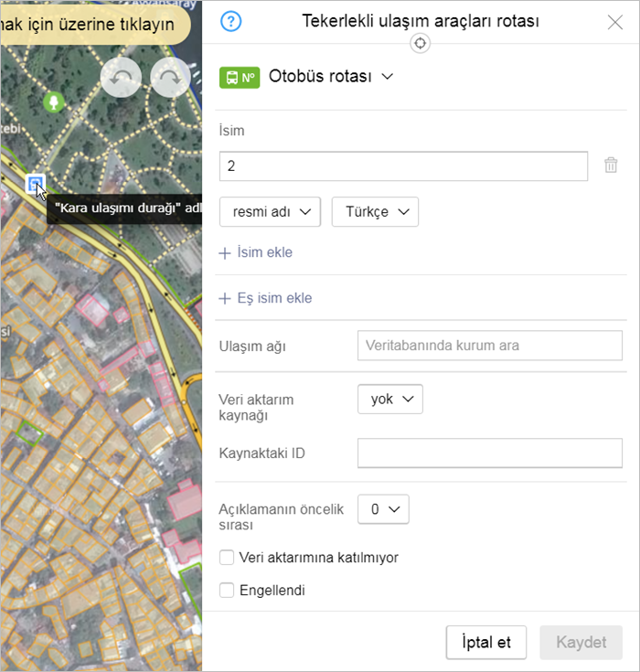Enable the 'Engellendi' checkbox

tap(227, 590)
